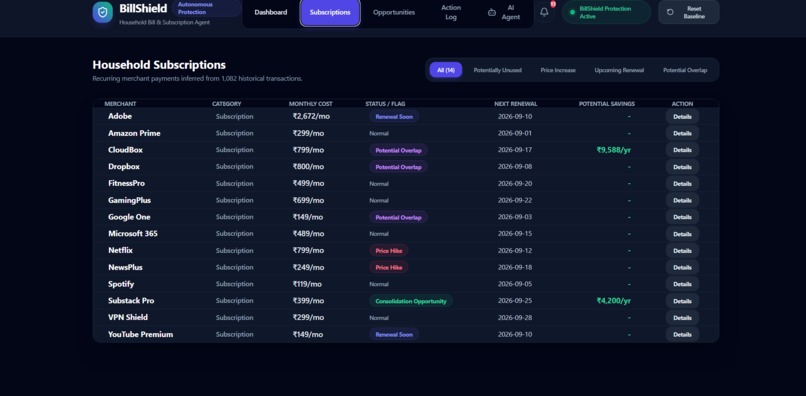This screenshot has height=396, width=806.
Task: Click the Renewal Soon badge for Adobe
Action: [394, 116]
